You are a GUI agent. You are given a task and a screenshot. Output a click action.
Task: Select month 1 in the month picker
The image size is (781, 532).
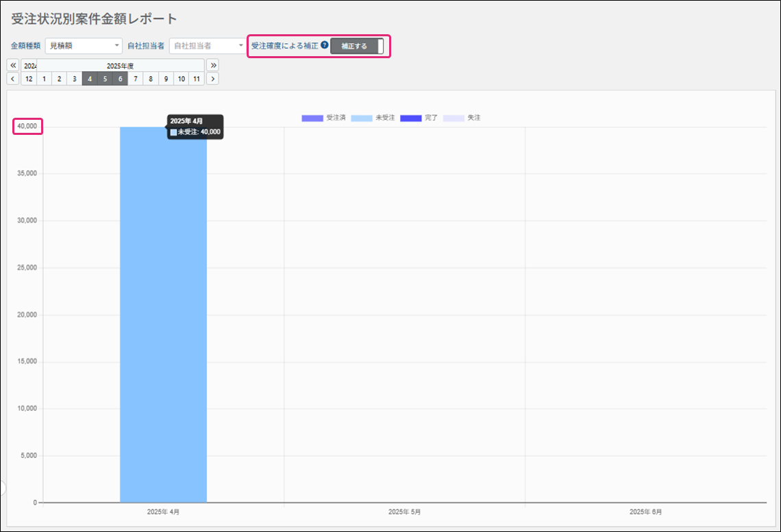(x=44, y=79)
